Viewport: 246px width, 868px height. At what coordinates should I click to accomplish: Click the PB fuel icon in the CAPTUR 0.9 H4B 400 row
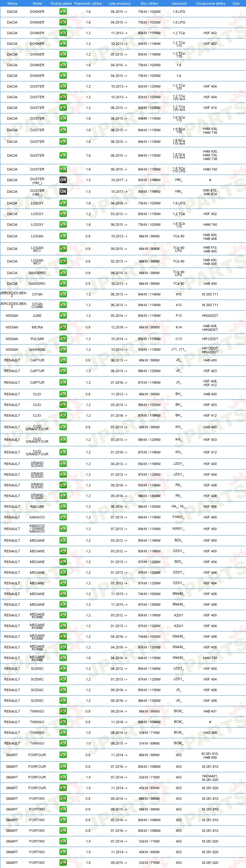coord(63,360)
